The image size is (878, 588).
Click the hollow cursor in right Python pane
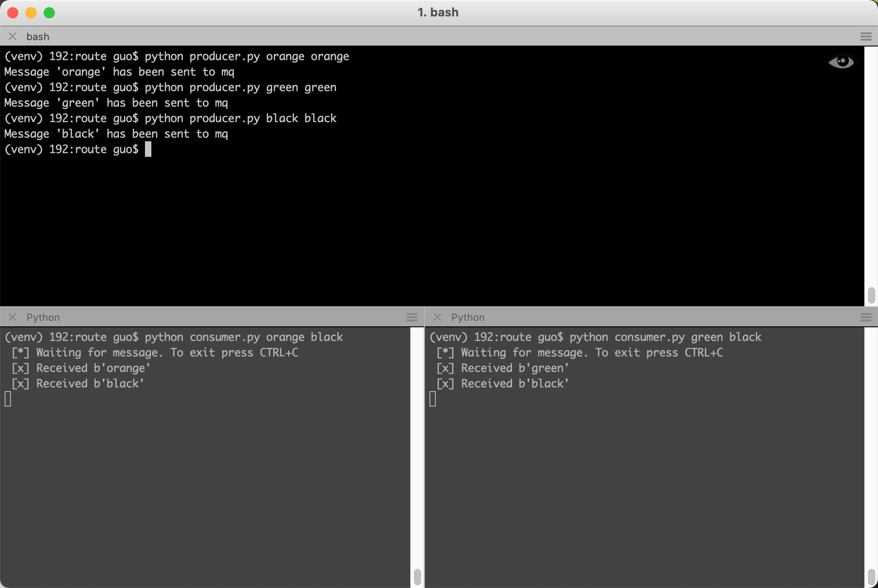click(433, 399)
